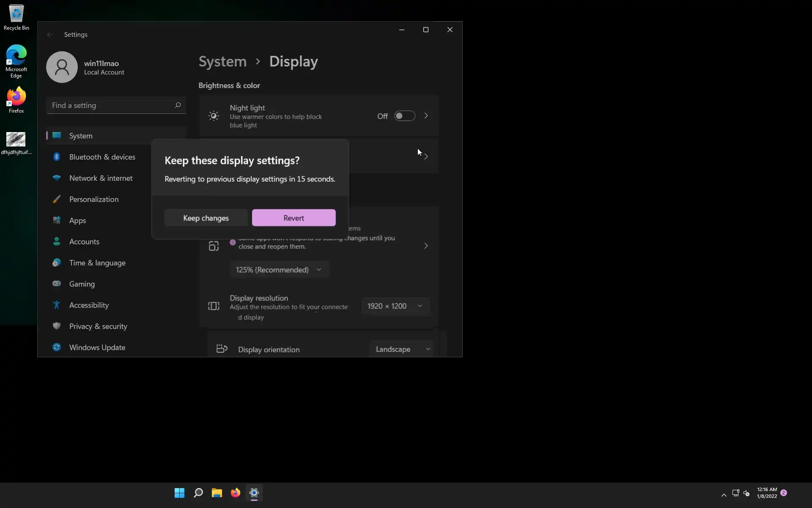Screen dimensions: 812x508
Task: Click the Privacy & security shield icon
Action: coord(57,326)
